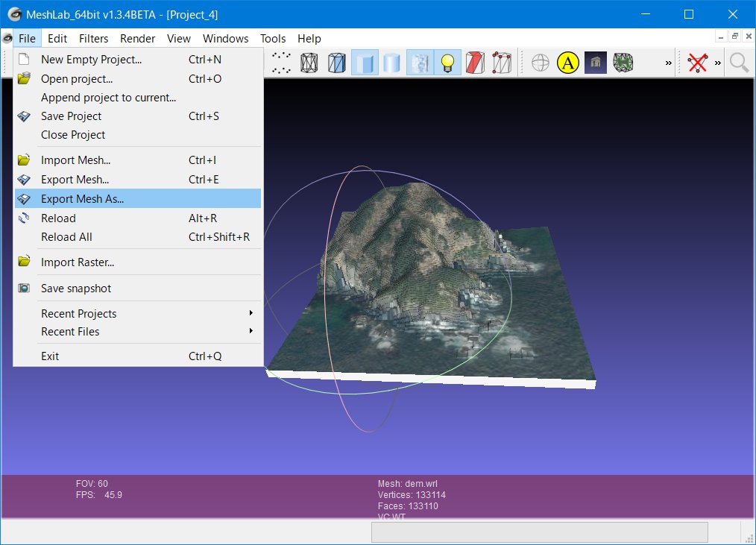Select Points render mode icon
The width and height of the screenshot is (756, 545).
coord(281,63)
